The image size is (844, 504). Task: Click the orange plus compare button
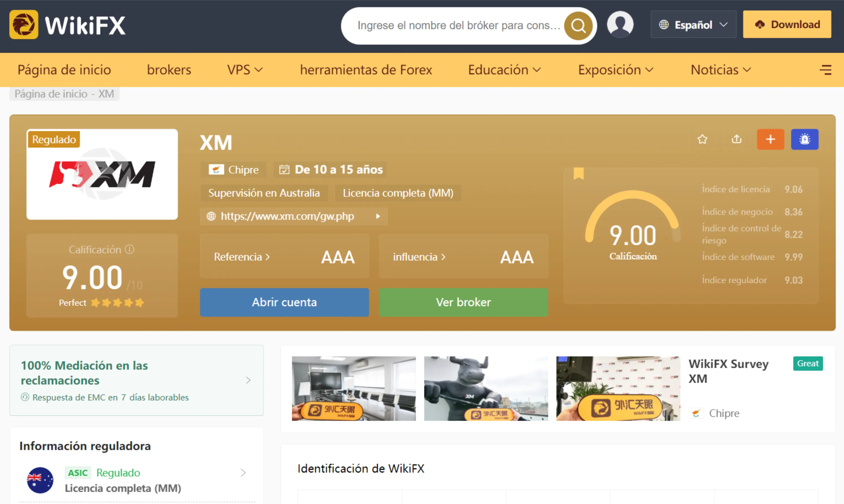tap(770, 139)
